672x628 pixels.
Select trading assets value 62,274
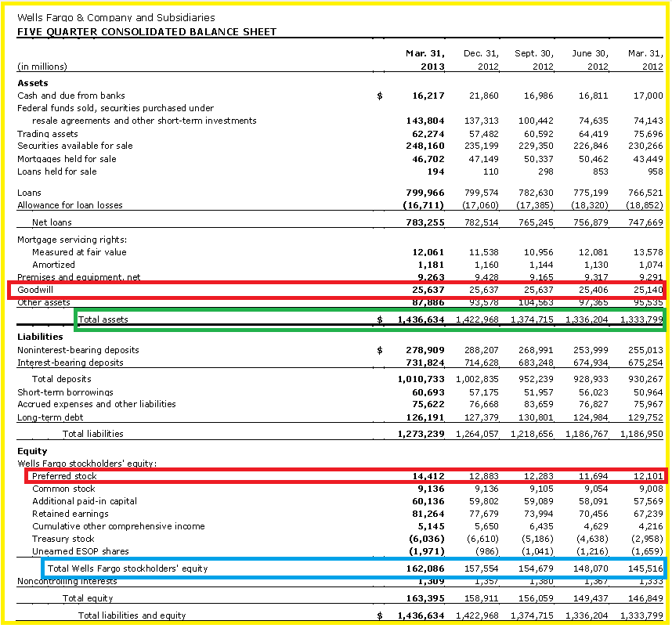(428, 134)
